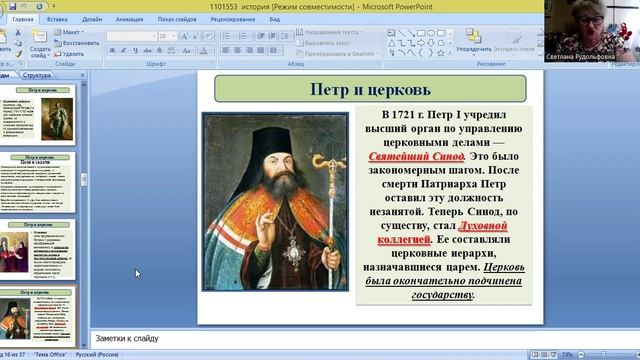Click the Format Painter brush icon
Screen dimensions: 640x360
click(x=18, y=53)
